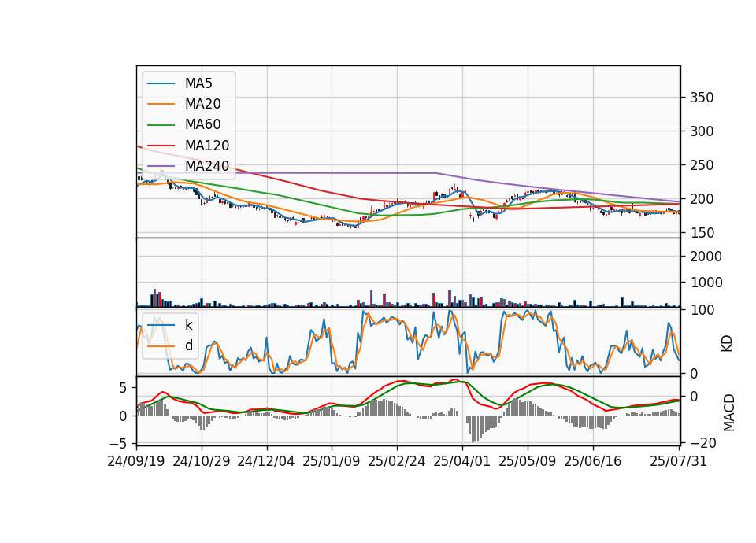Click the −20 MACD right axis label
The width and height of the screenshot is (756, 543).
click(x=703, y=443)
